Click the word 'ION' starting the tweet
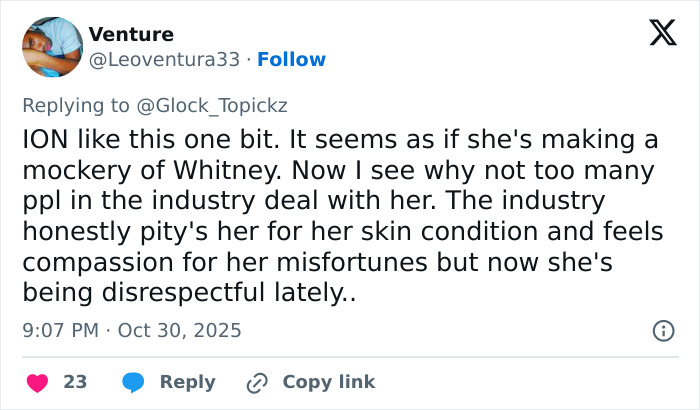700x410 pixels. point(45,141)
